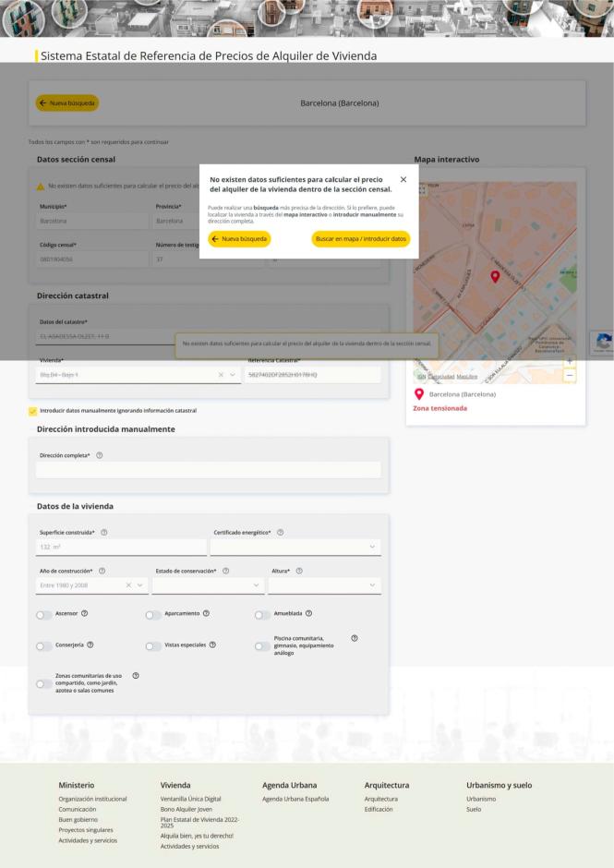Click the Sistema Estatal de Referencia page title
The height and width of the screenshot is (868, 614).
click(209, 56)
